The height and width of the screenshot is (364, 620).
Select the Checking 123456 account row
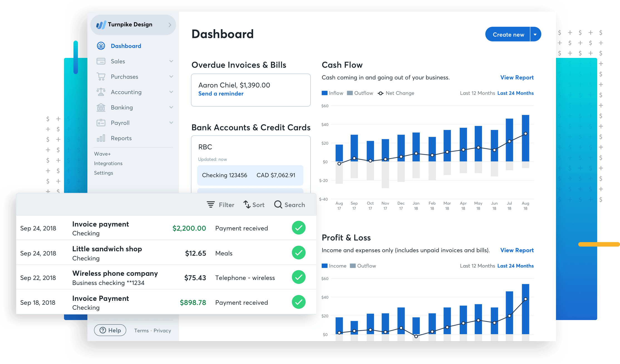pyautogui.click(x=250, y=175)
